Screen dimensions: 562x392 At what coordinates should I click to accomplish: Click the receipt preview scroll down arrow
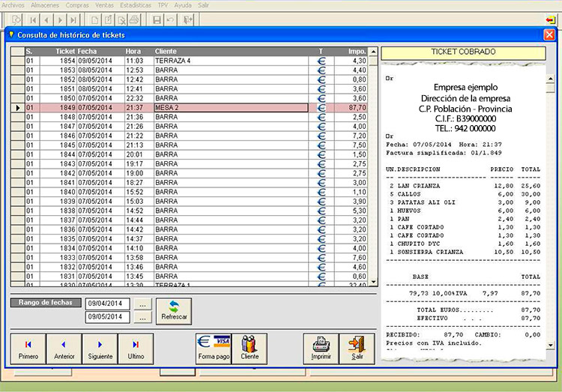click(x=551, y=345)
